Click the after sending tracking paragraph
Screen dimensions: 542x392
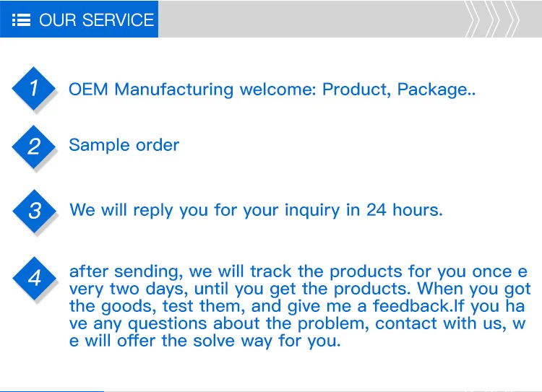point(299,306)
